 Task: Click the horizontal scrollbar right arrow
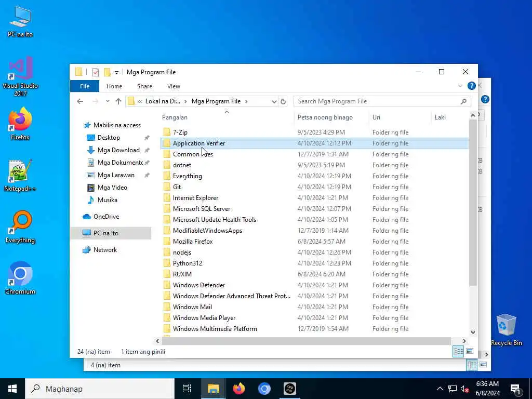coord(464,341)
